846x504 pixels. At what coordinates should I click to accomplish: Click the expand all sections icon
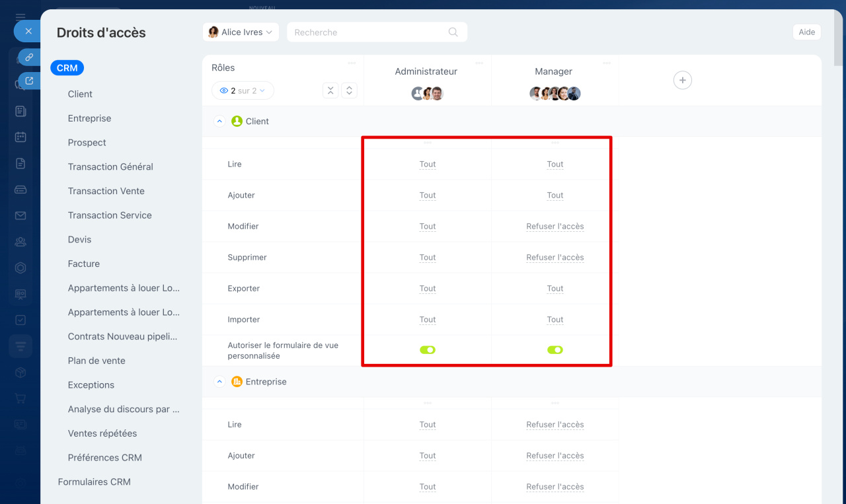point(350,90)
